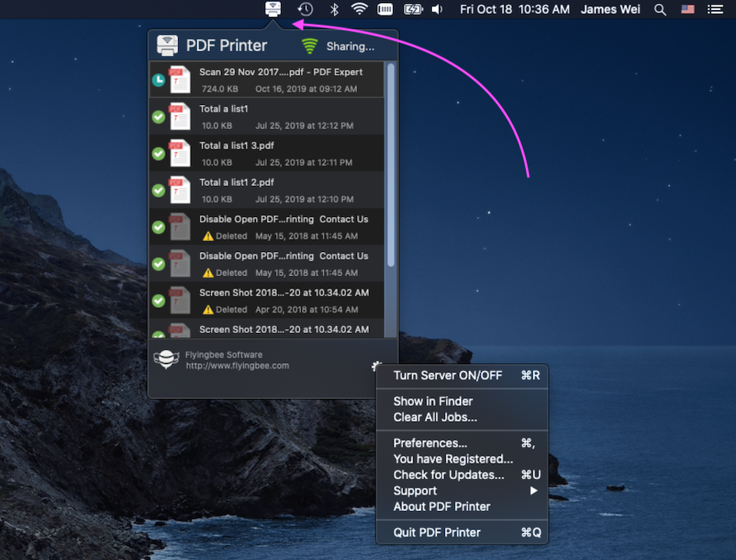Choose Turn Server ON/OFF menu item
The width and height of the screenshot is (736, 560).
click(462, 376)
